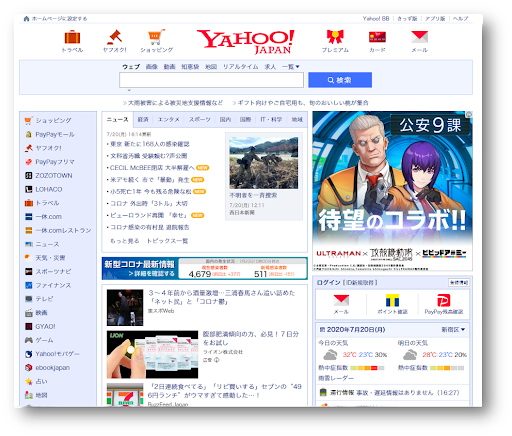Screen dimensions: 512x436
Task: Select 画像 search type
Action: pos(152,67)
